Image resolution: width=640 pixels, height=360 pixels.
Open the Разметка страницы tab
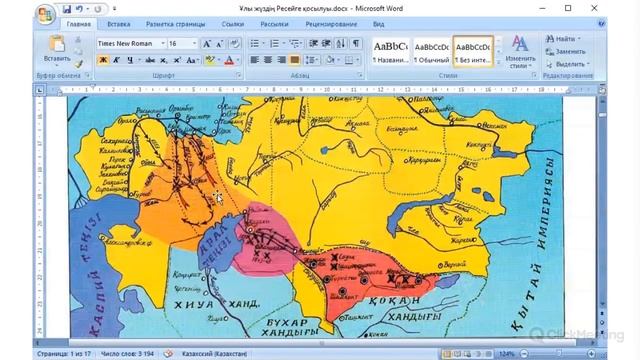[176, 24]
